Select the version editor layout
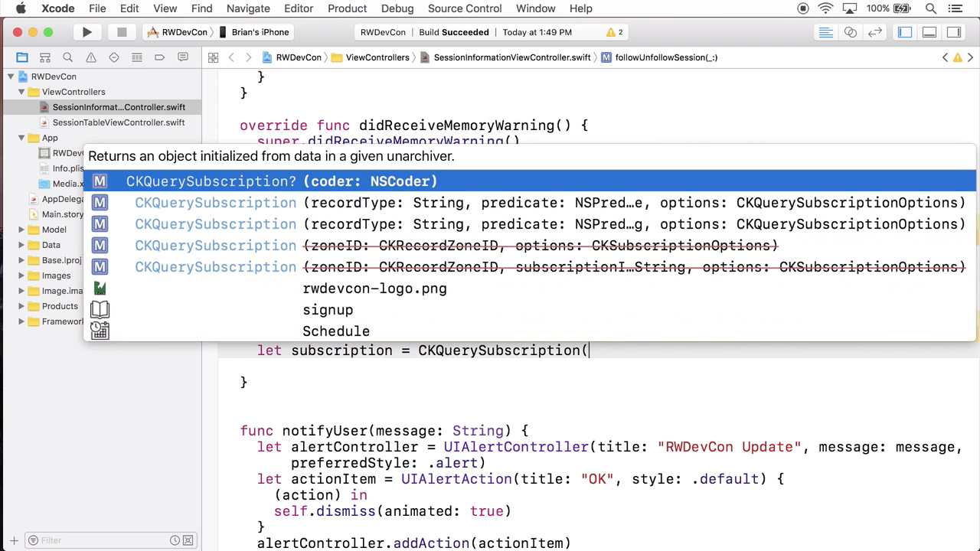The height and width of the screenshot is (551, 980). [875, 32]
